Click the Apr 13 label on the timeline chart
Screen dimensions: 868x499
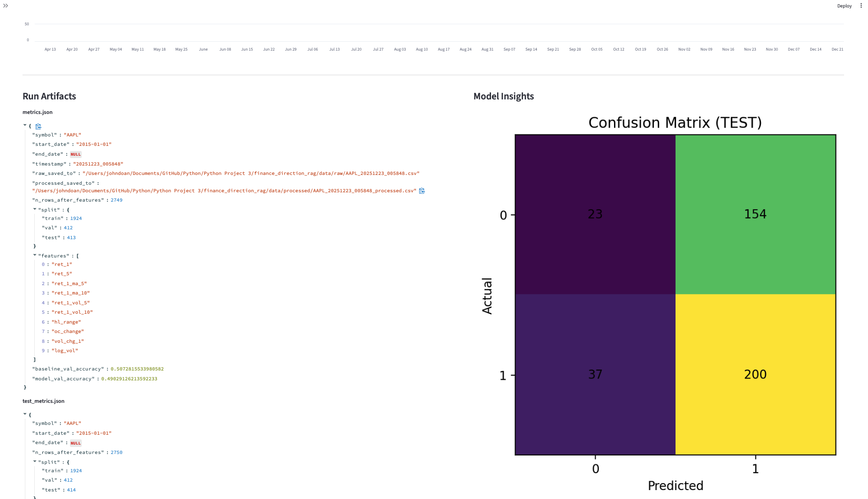click(x=50, y=49)
